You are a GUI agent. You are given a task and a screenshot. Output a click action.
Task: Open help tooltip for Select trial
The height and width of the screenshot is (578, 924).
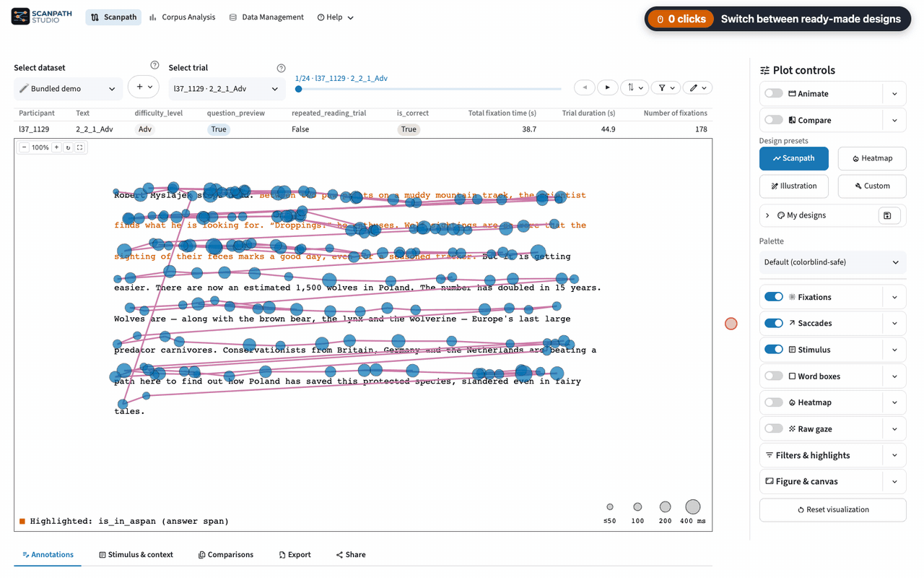tap(281, 68)
